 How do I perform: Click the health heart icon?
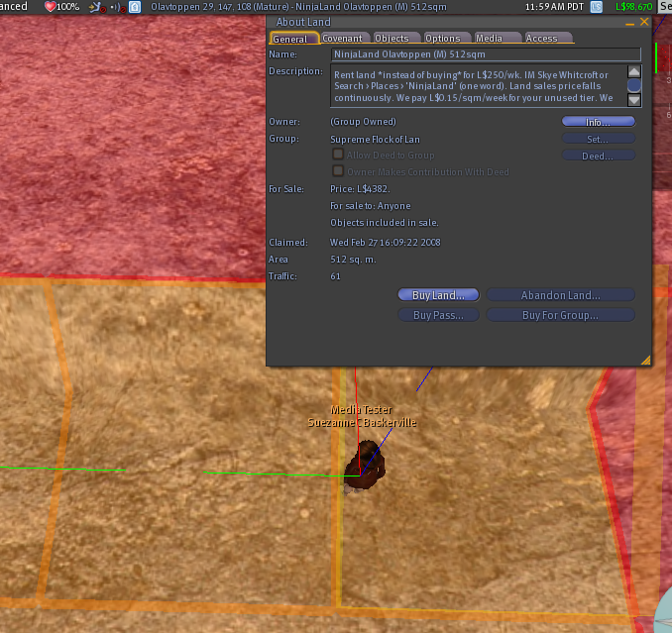[50, 7]
